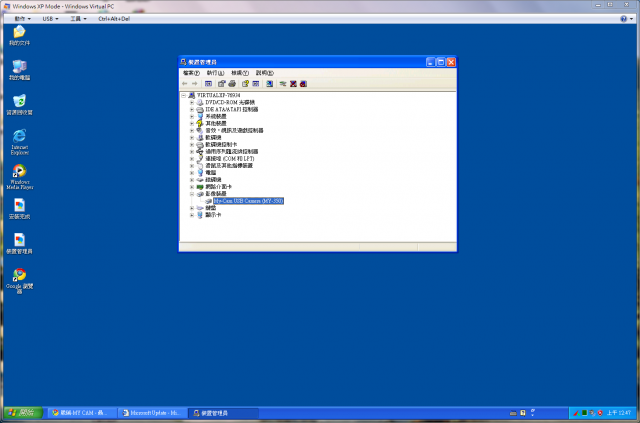Click the Print toolbar icon

[x=232, y=84]
